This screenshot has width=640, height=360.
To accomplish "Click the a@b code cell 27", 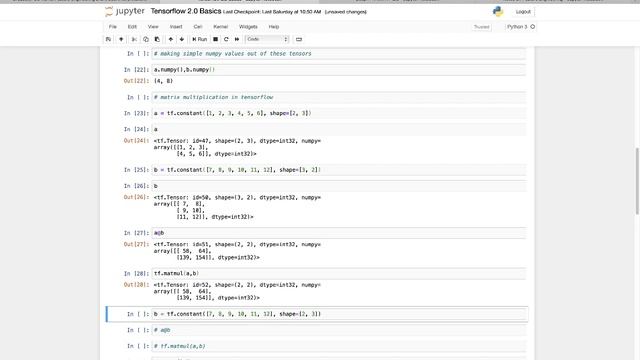I will click(339, 233).
